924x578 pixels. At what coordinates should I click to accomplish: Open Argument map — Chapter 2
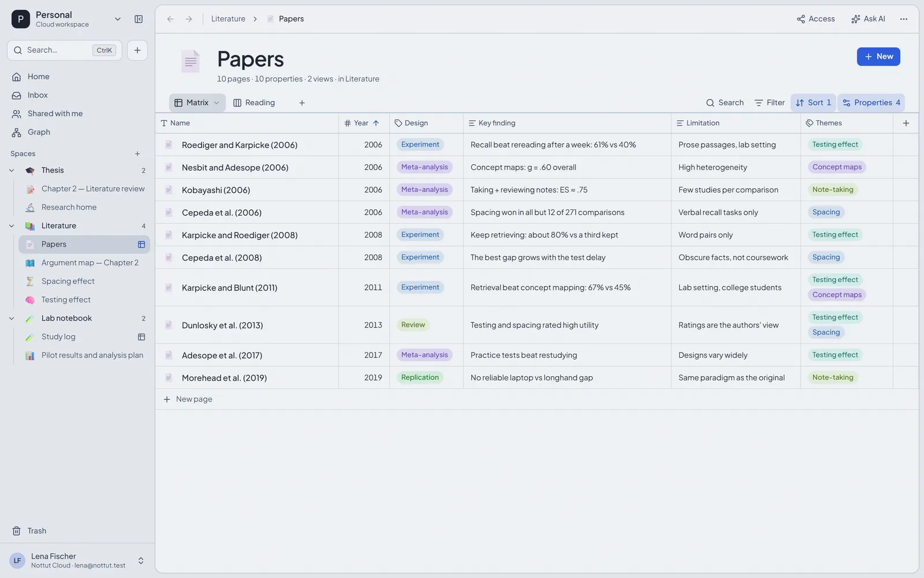tap(84, 263)
